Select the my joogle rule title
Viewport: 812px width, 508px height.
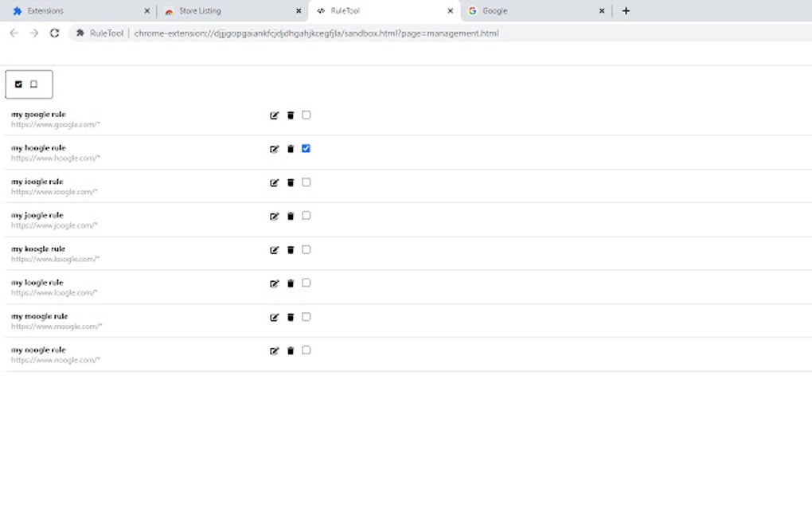click(x=37, y=216)
